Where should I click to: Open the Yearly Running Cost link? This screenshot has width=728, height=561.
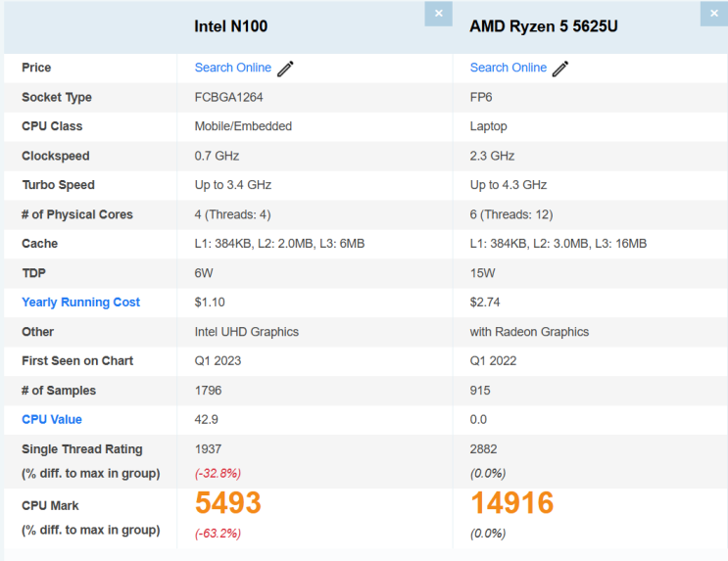tap(80, 303)
